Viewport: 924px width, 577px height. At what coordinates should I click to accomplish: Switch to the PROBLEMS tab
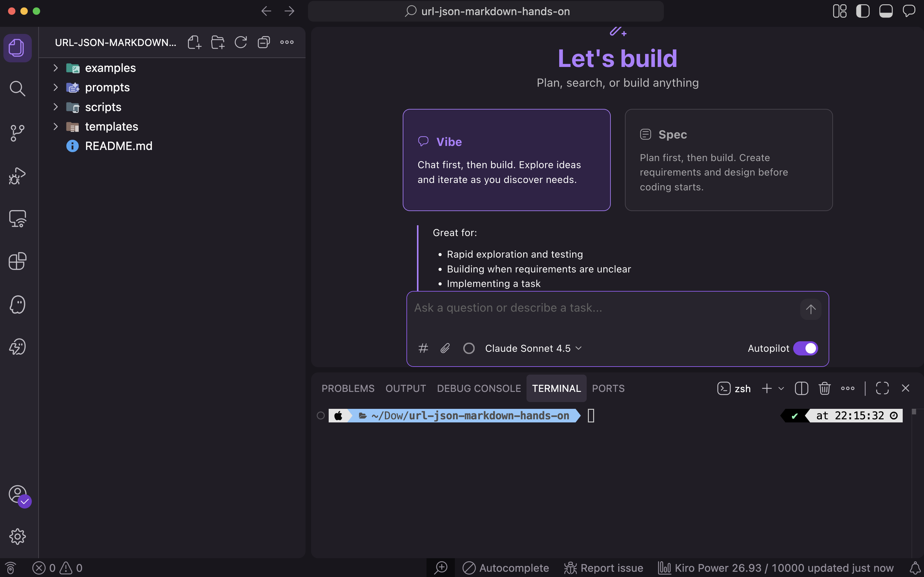(x=348, y=388)
